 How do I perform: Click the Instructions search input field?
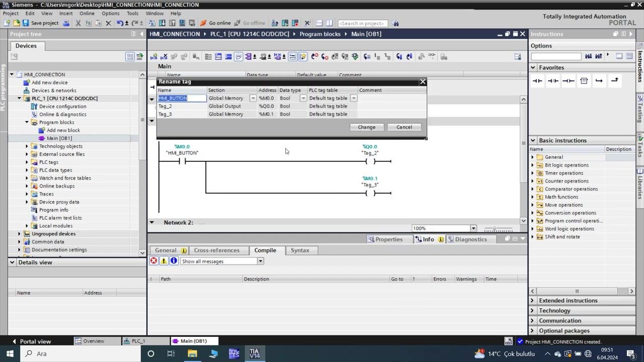(x=556, y=56)
